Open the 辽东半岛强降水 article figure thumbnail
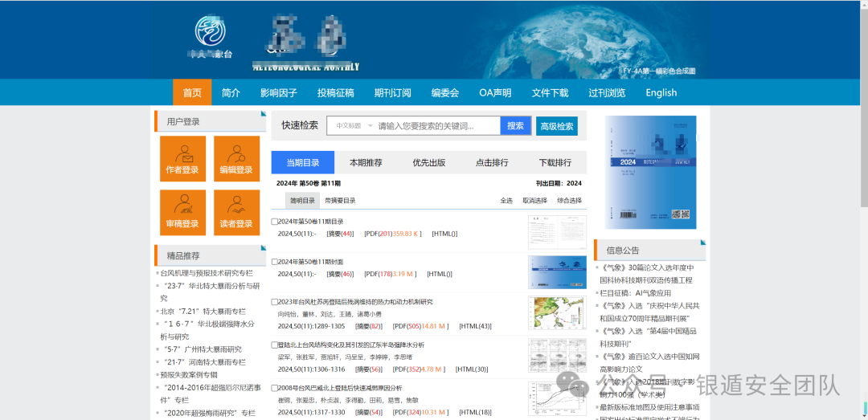The height and width of the screenshot is (420, 868). (x=557, y=355)
